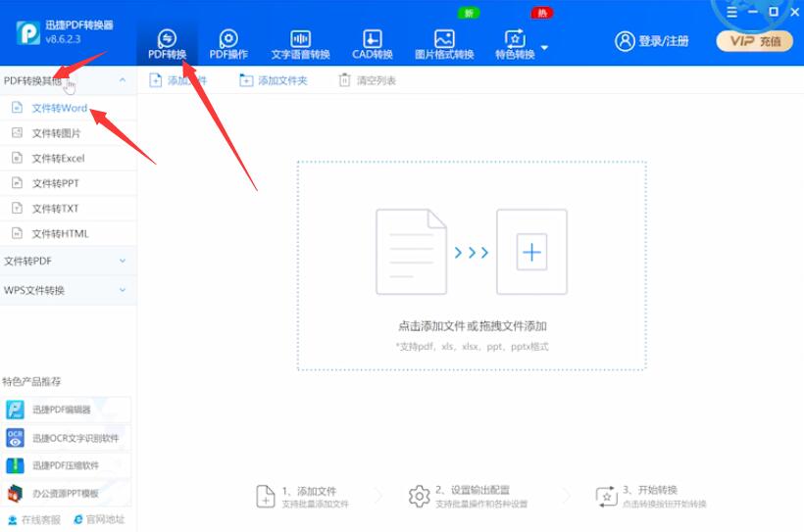Click the 文件转PPT row icon

tap(17, 182)
